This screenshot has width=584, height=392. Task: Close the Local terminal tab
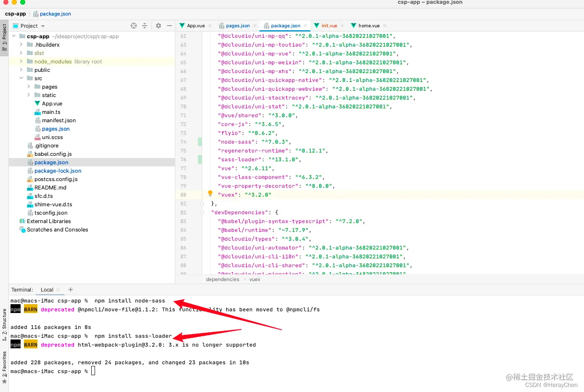click(58, 290)
